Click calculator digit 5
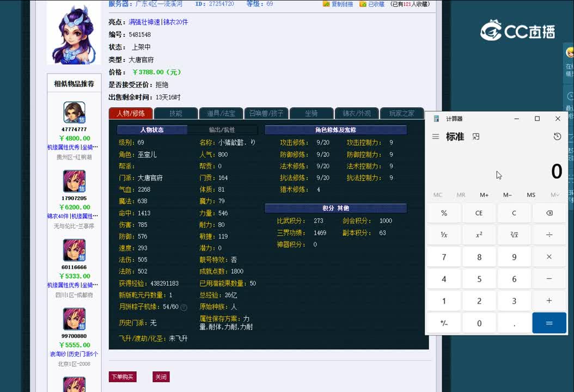Screen dimensions: 574x392 coord(479,279)
